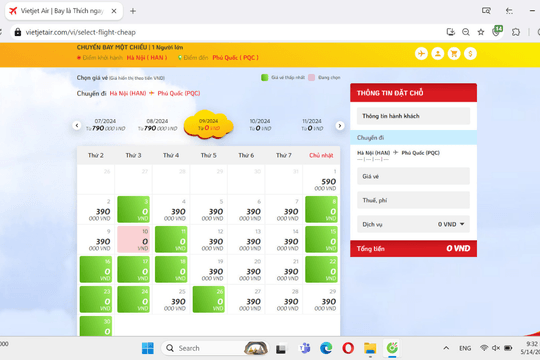Click the site lock icon
Screen dimensions: 540x360
[x=18, y=32]
